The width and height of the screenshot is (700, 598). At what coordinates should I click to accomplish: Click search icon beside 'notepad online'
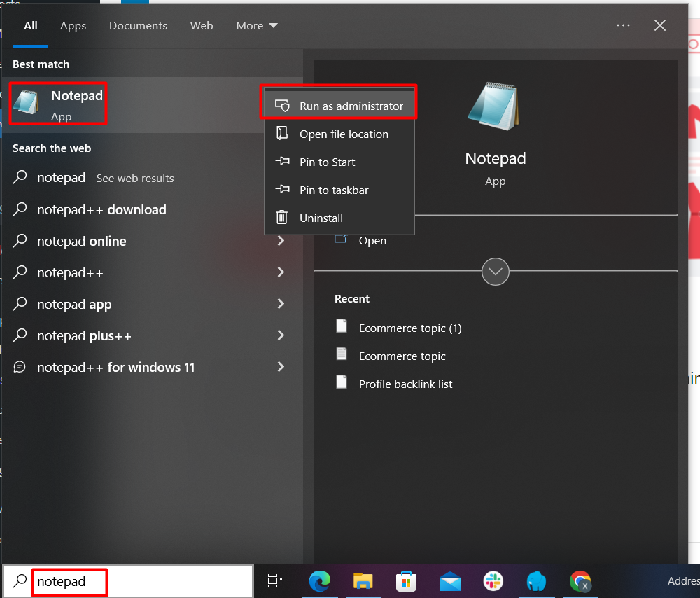[x=20, y=241]
